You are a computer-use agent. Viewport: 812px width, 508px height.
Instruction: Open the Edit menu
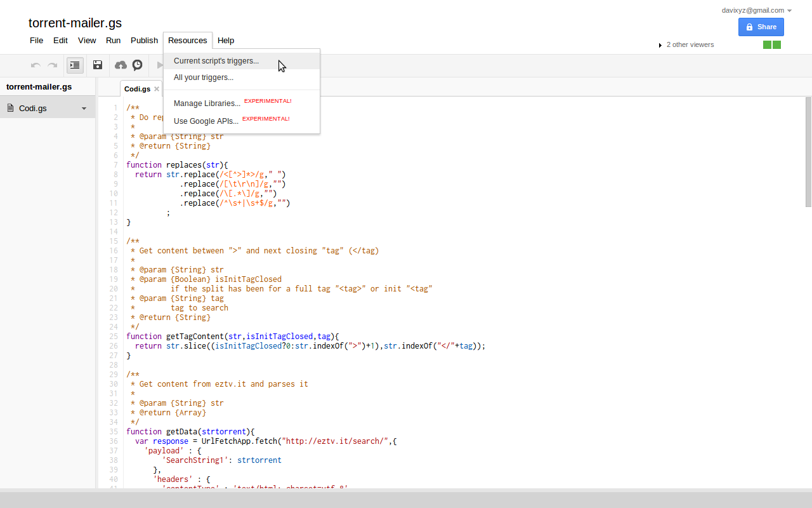60,40
